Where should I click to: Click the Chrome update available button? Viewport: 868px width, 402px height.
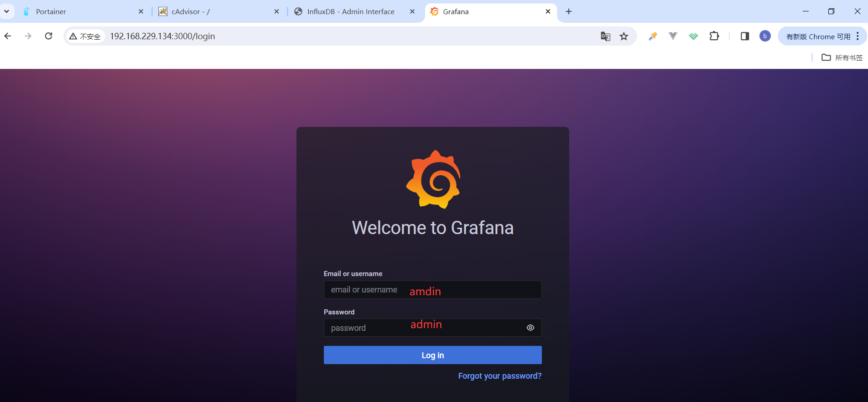tap(818, 37)
